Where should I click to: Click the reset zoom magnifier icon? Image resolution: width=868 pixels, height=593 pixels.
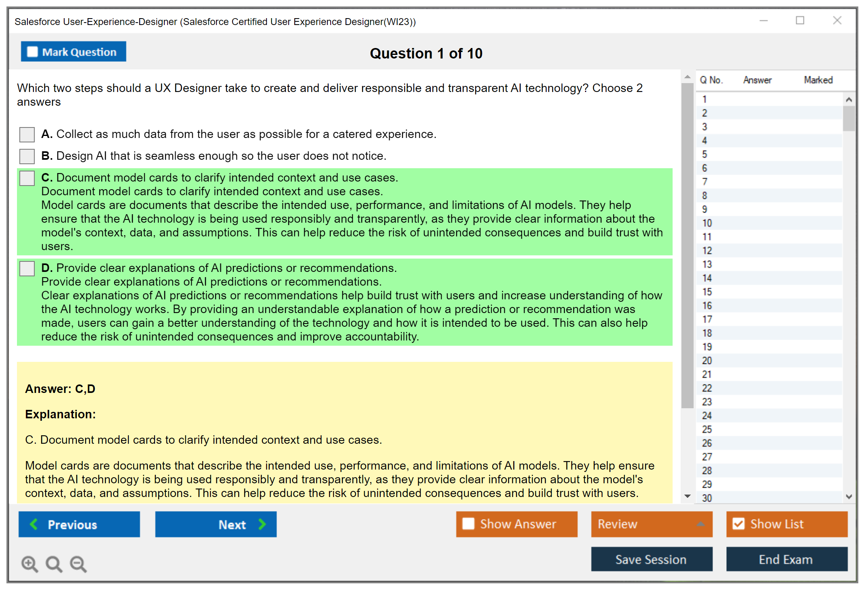pos(54,564)
